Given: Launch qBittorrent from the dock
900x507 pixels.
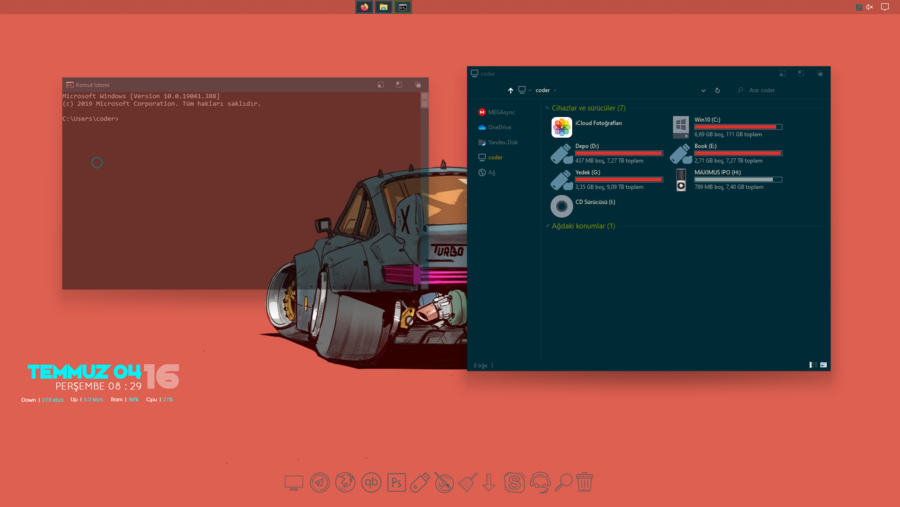Looking at the screenshot, I should (371, 482).
